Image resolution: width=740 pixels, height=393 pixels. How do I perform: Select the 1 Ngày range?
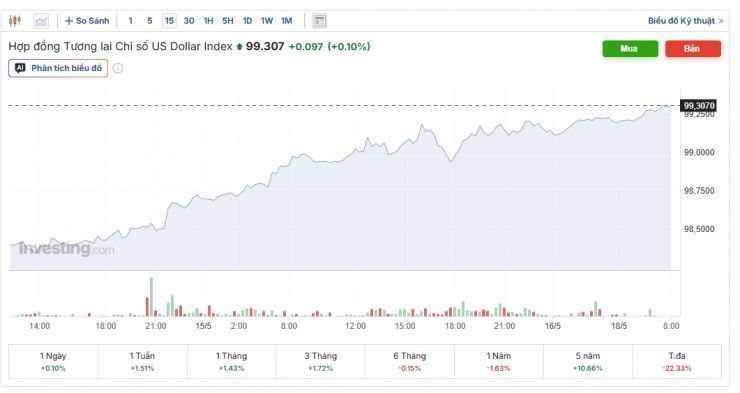click(x=53, y=361)
